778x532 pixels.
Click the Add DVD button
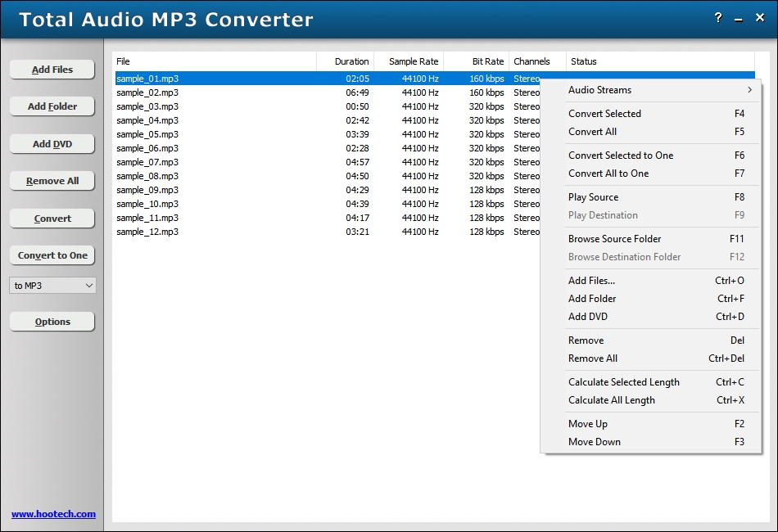pyautogui.click(x=52, y=144)
